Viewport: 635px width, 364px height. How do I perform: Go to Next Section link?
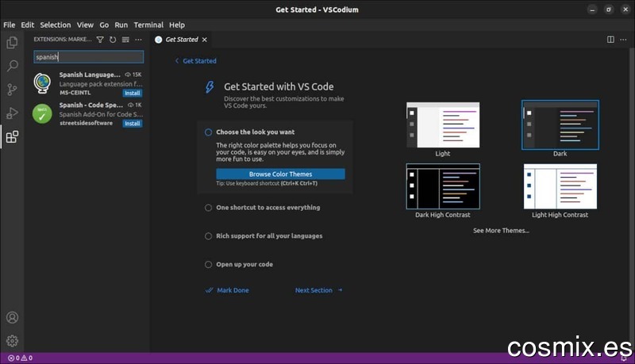pyautogui.click(x=319, y=290)
